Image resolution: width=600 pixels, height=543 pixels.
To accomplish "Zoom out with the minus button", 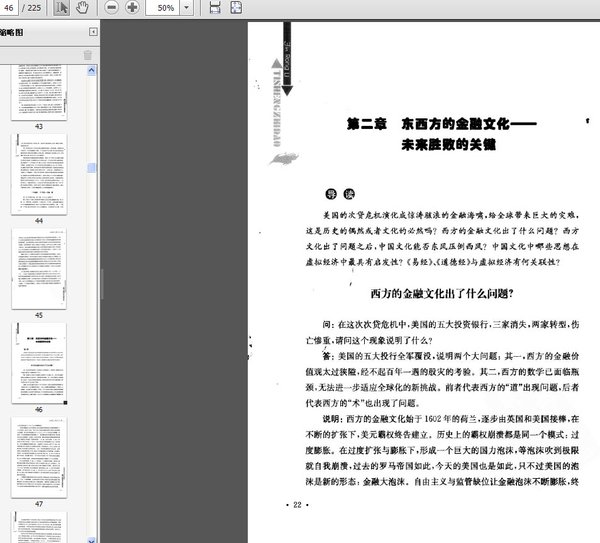I will 111,8.
